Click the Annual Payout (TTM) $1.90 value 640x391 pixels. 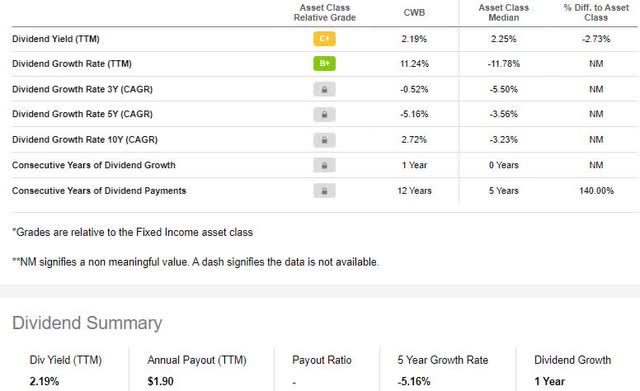tap(160, 382)
